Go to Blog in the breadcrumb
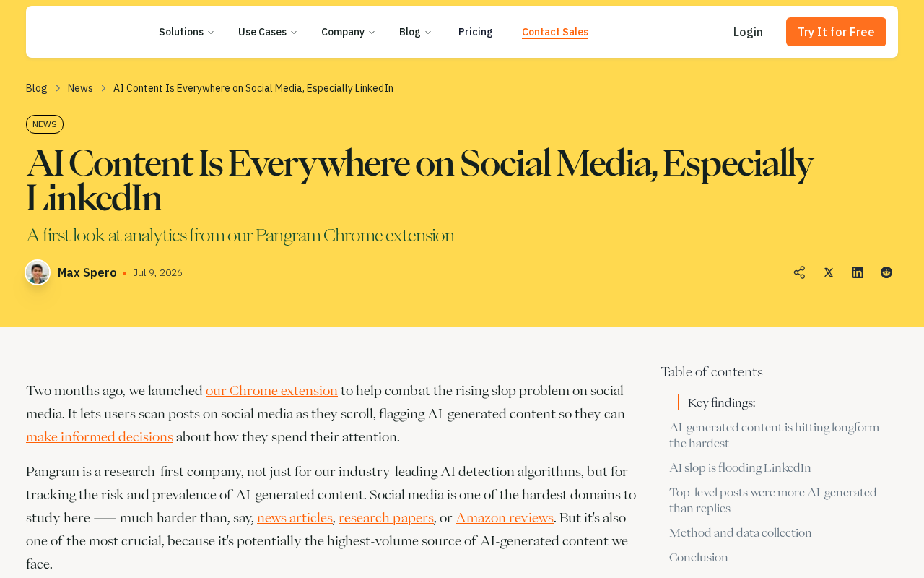This screenshot has width=924, height=578. (x=36, y=88)
